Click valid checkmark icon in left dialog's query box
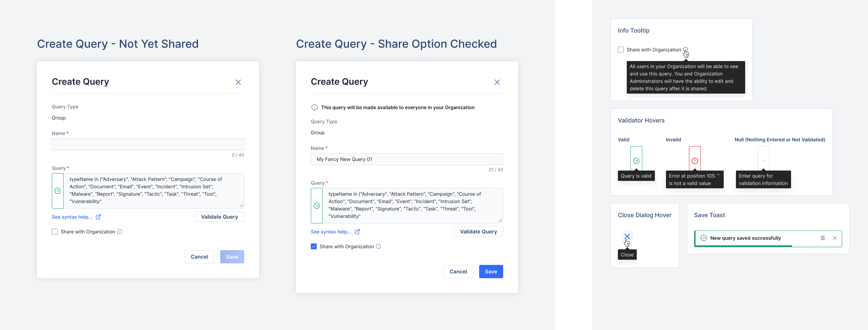The width and height of the screenshot is (868, 330). point(58,191)
